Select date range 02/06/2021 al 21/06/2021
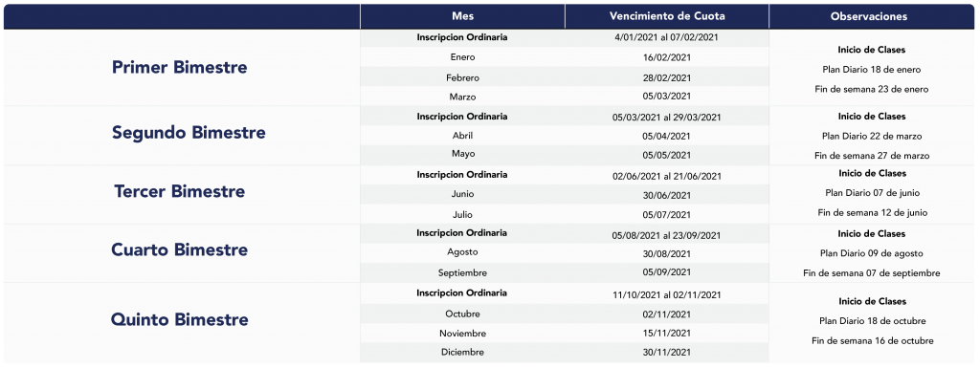Screen dimensions: 980x368 [x=667, y=177]
